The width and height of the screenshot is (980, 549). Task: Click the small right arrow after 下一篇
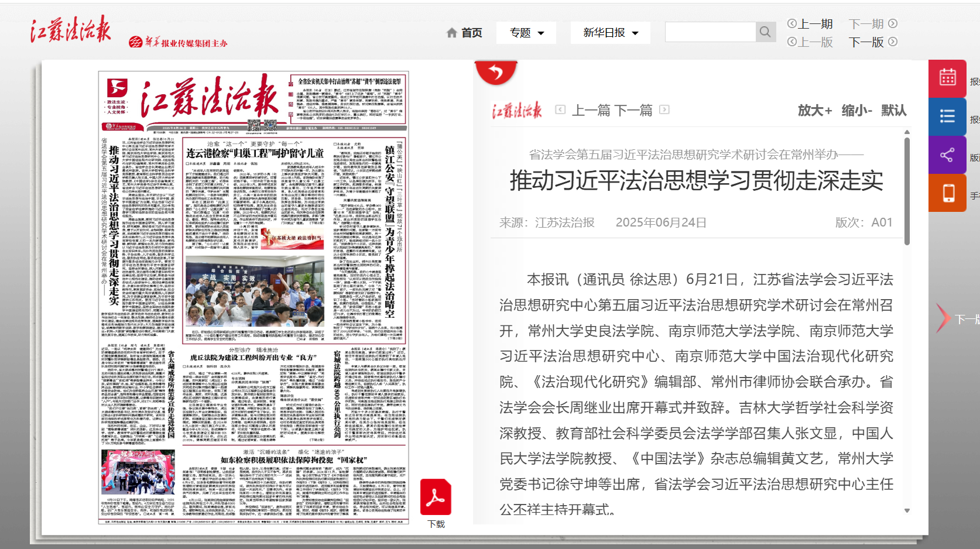tap(664, 109)
